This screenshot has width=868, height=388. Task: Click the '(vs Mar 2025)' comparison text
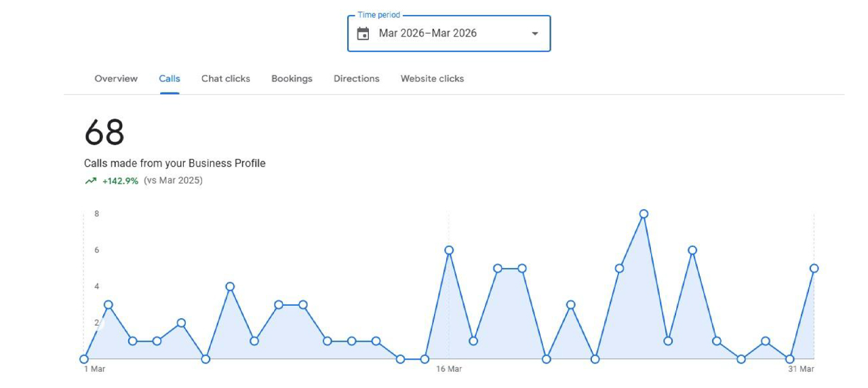pyautogui.click(x=173, y=180)
